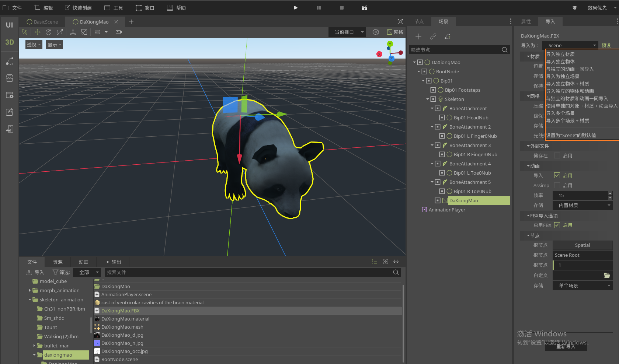Click the link node icon in scene panel
Viewport: 619px width, 364px height.
tap(433, 36)
